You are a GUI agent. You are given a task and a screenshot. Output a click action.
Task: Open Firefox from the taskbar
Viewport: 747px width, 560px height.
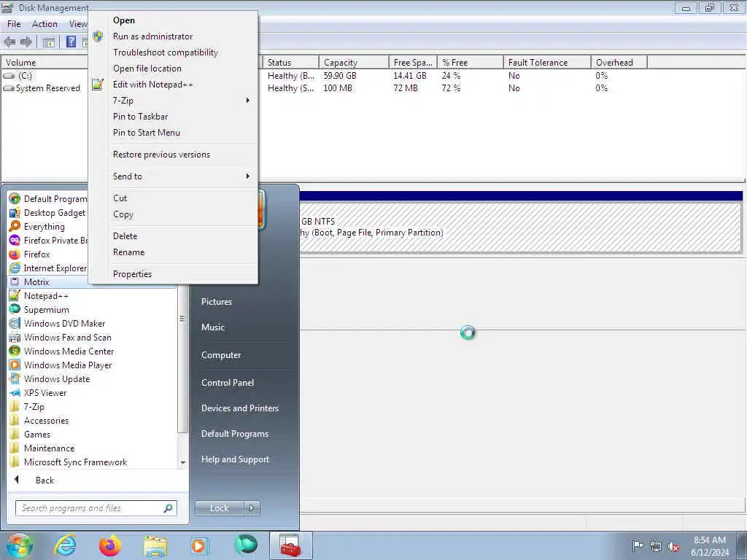tap(109, 545)
